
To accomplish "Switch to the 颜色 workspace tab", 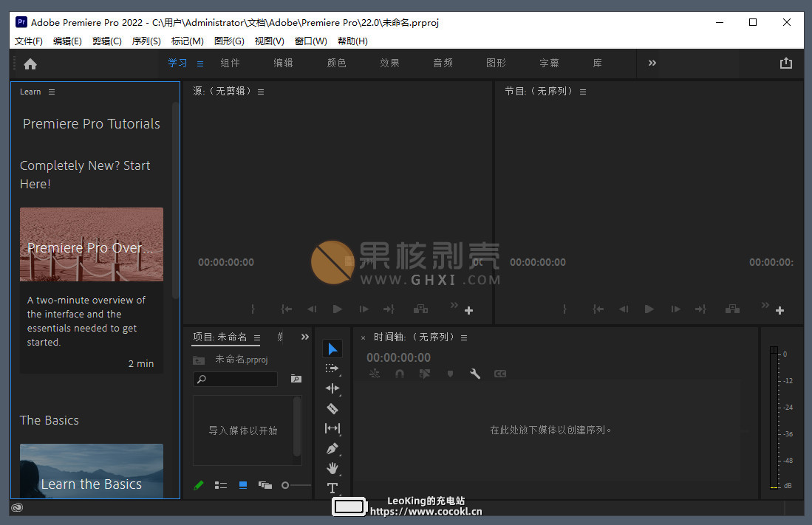I will pyautogui.click(x=337, y=63).
